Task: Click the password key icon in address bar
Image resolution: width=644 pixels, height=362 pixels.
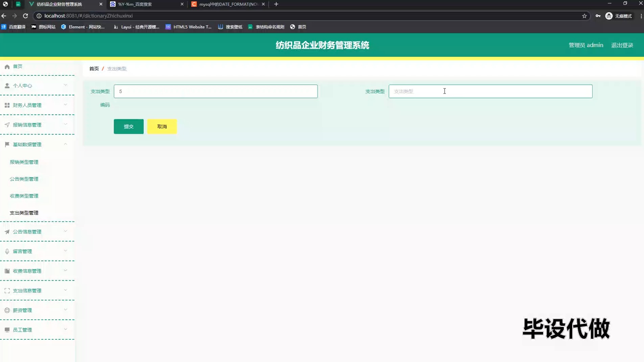Action: 598,16
